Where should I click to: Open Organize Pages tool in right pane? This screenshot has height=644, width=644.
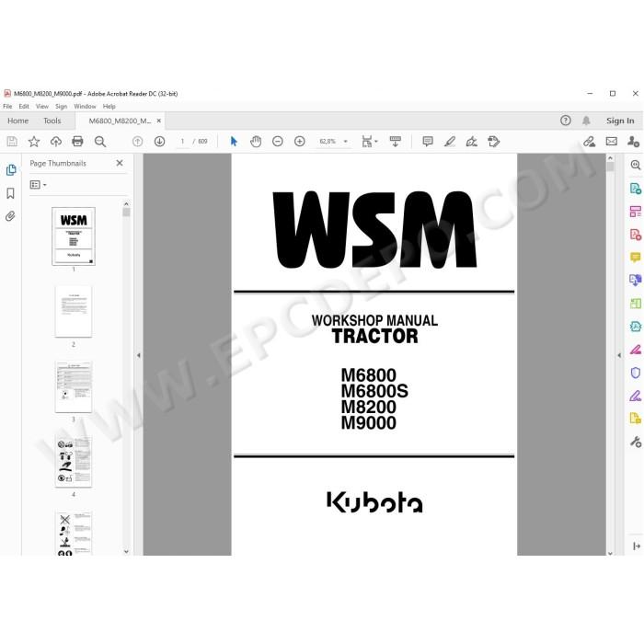636,212
